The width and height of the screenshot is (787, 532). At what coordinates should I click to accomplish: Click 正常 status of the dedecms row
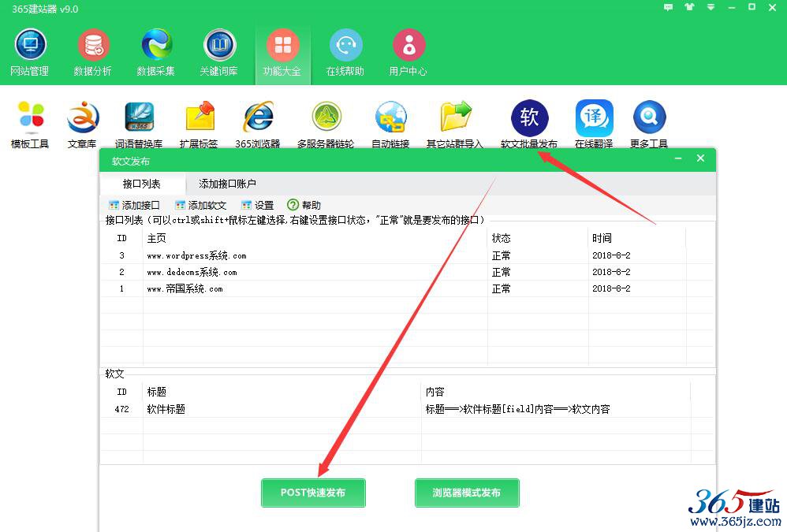point(501,272)
